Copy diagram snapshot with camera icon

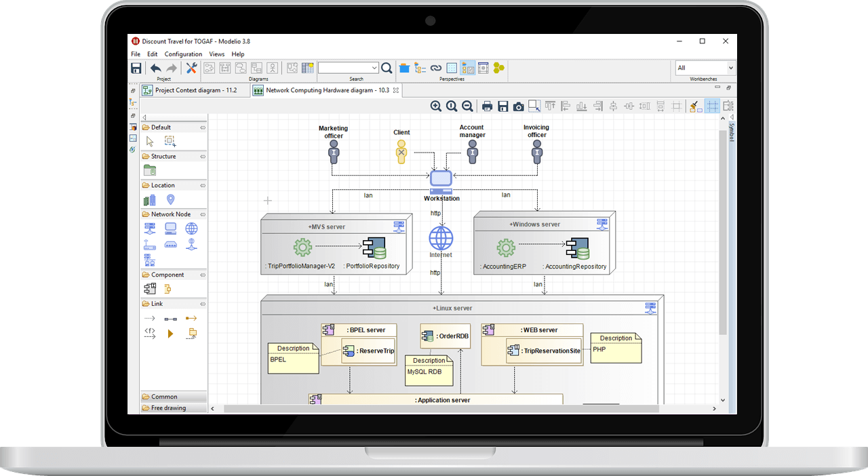point(518,106)
